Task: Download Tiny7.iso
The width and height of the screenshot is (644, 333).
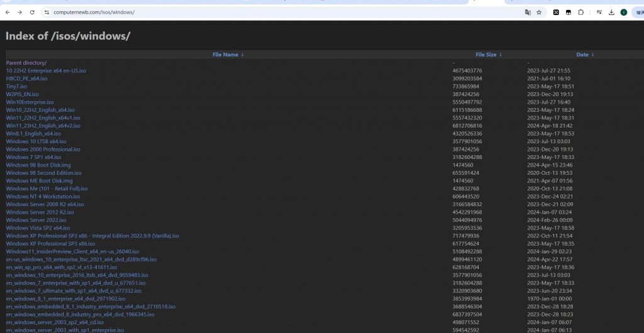Action: pyautogui.click(x=16, y=87)
